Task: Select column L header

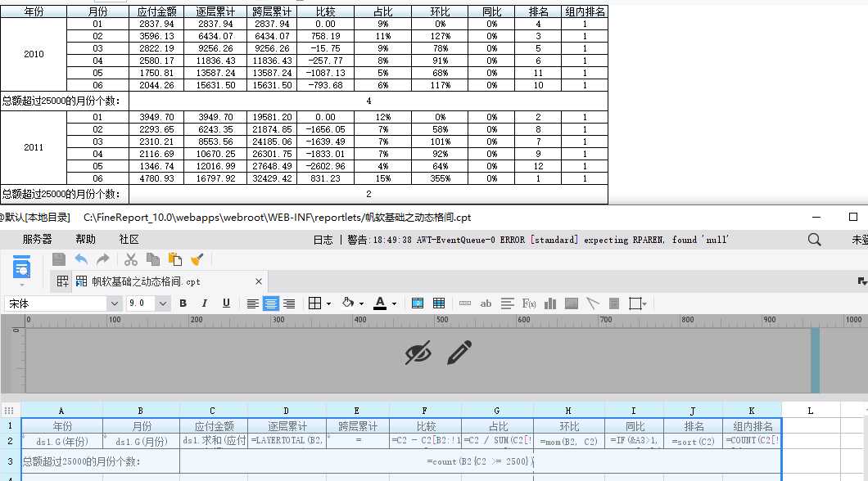Action: (x=811, y=411)
